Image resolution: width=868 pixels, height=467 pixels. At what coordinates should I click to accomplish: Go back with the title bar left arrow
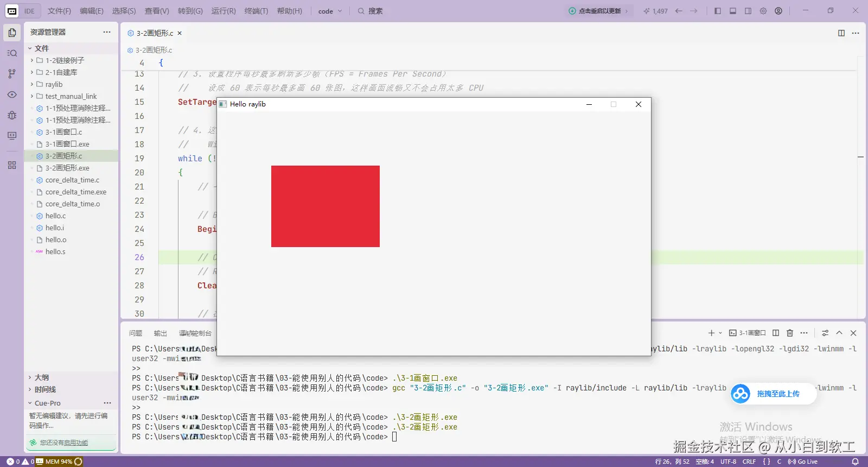click(679, 11)
